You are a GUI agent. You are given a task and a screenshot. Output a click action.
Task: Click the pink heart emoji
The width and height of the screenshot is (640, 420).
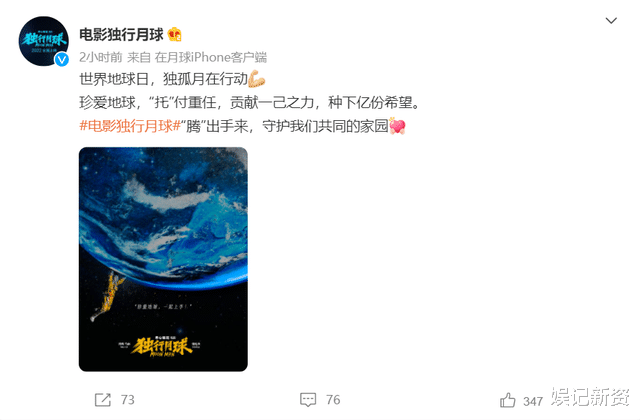point(397,126)
